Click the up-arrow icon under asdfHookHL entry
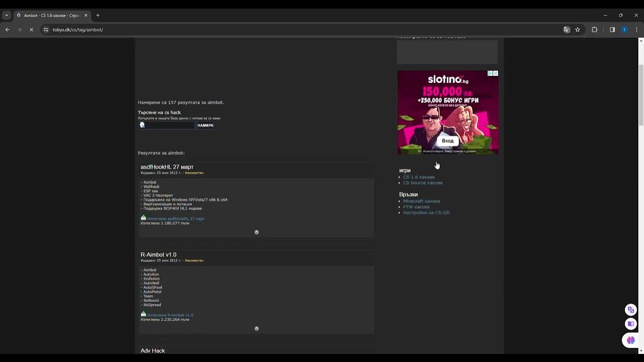The height and width of the screenshot is (362, 644). pyautogui.click(x=257, y=232)
